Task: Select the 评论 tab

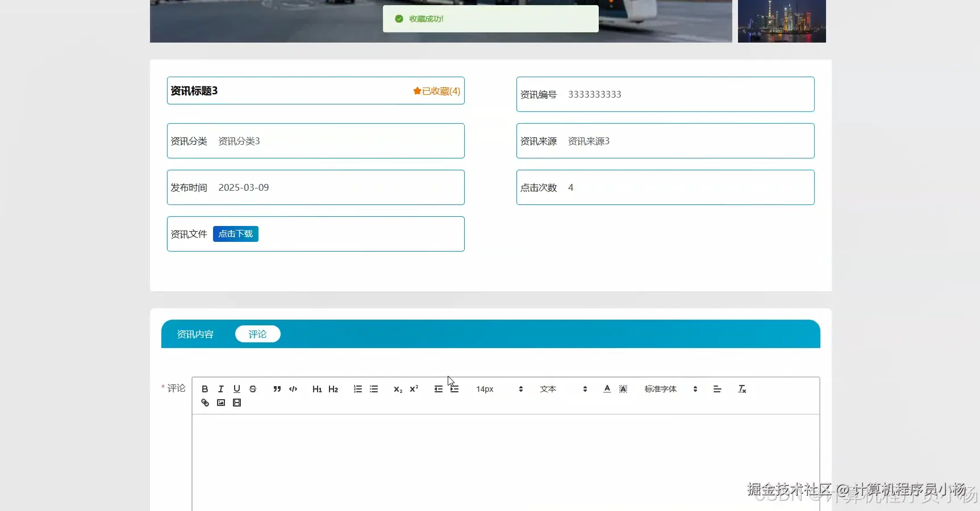Action: point(258,334)
